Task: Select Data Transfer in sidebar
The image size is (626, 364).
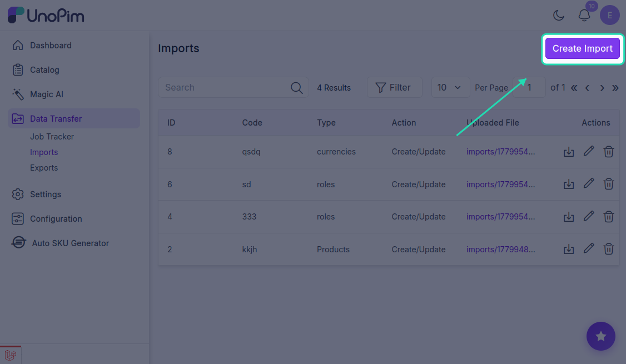Action: pos(74,118)
